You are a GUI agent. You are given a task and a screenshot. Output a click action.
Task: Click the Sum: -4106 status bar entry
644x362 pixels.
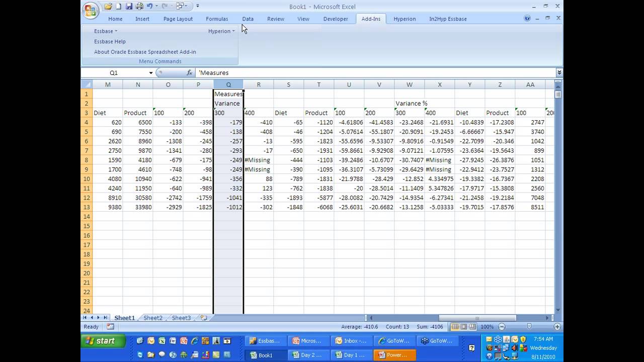(x=429, y=327)
